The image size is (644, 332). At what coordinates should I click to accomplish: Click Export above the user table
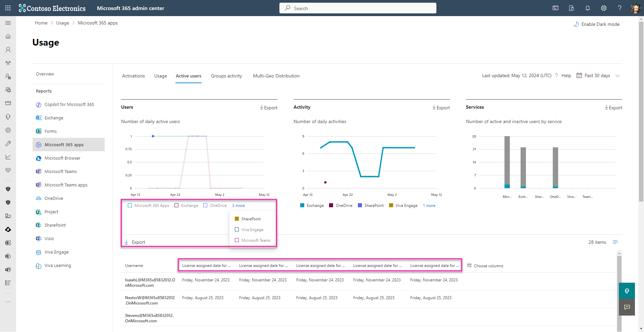click(135, 242)
